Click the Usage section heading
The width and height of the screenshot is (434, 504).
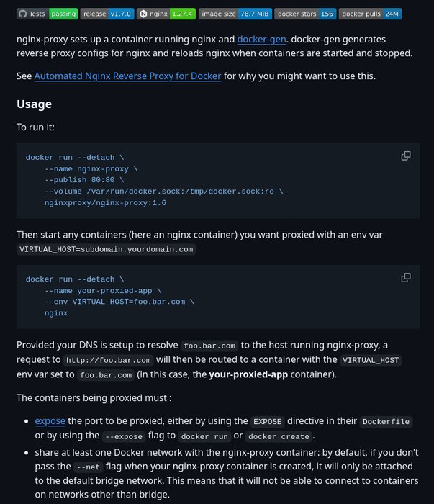(x=34, y=104)
